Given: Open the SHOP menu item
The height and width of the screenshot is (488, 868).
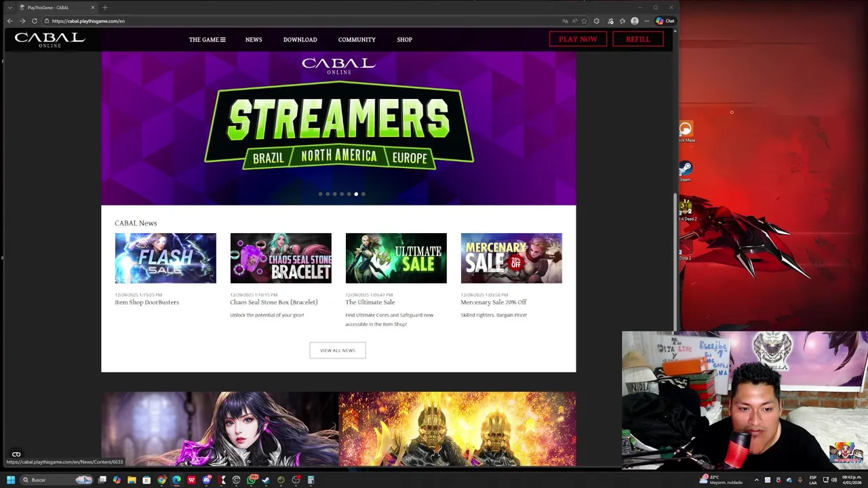Looking at the screenshot, I should click(404, 39).
